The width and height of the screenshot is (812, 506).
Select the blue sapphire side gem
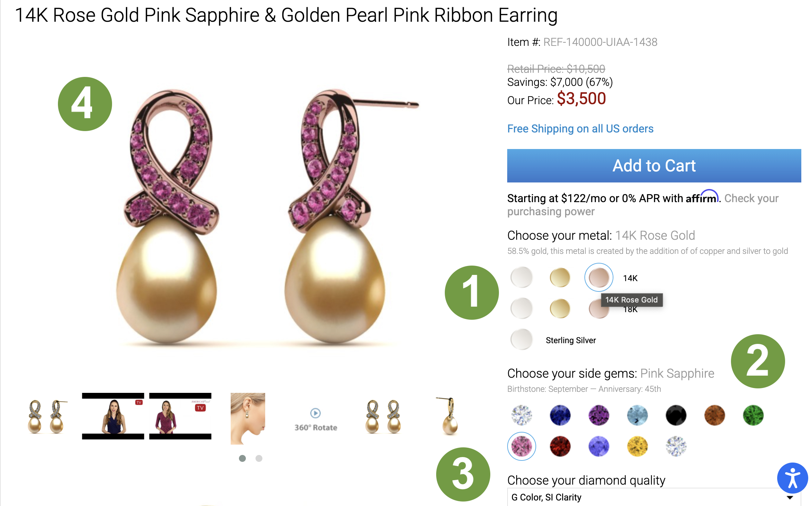pyautogui.click(x=560, y=415)
